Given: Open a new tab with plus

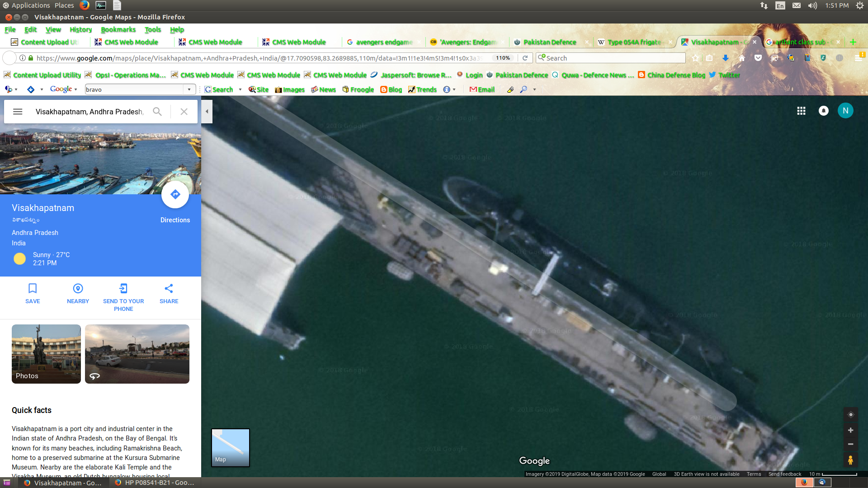Looking at the screenshot, I should 853,42.
